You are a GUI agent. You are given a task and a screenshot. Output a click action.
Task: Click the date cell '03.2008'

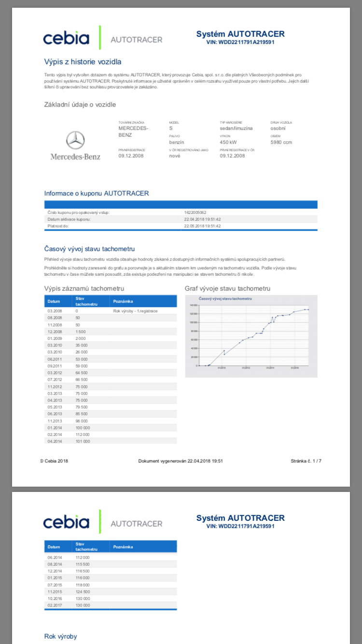[54, 311]
